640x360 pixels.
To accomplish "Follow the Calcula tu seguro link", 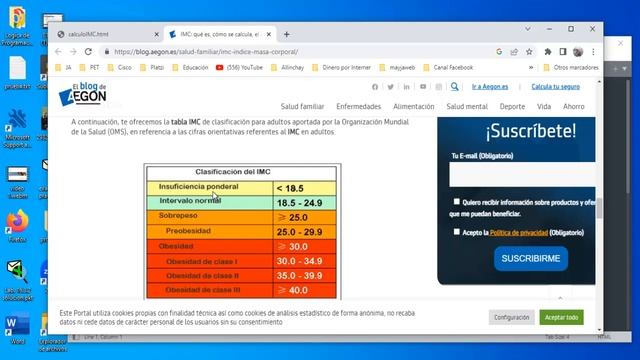I will pyautogui.click(x=556, y=87).
